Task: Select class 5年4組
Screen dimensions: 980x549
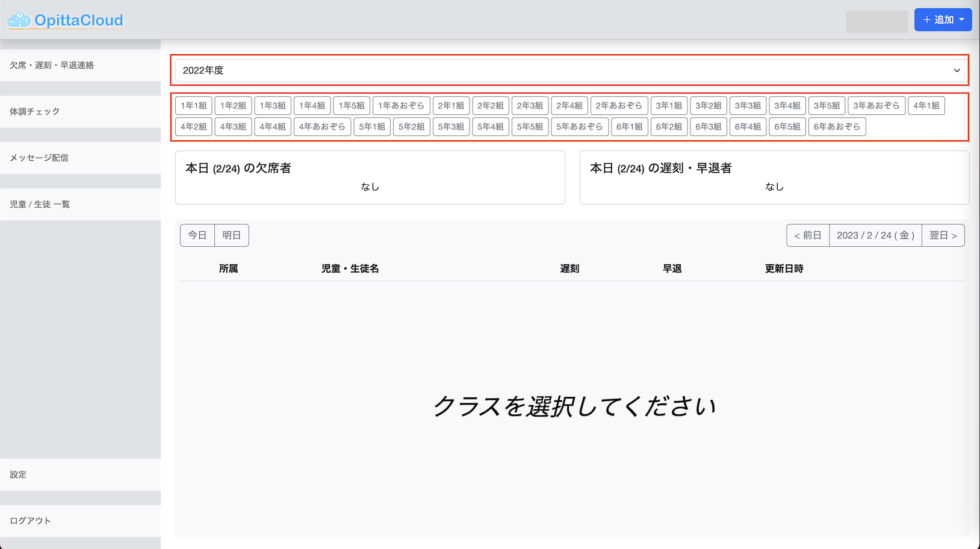Action: click(x=491, y=126)
